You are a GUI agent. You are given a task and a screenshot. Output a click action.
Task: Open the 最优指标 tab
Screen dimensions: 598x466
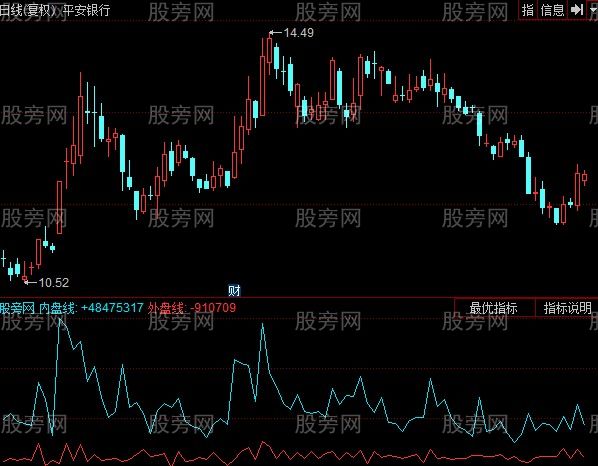tap(494, 308)
